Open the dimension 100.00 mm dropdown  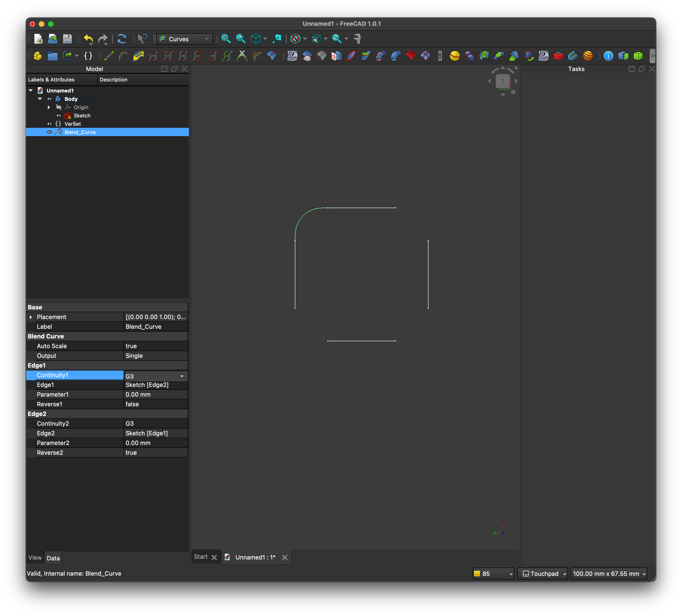coord(609,574)
